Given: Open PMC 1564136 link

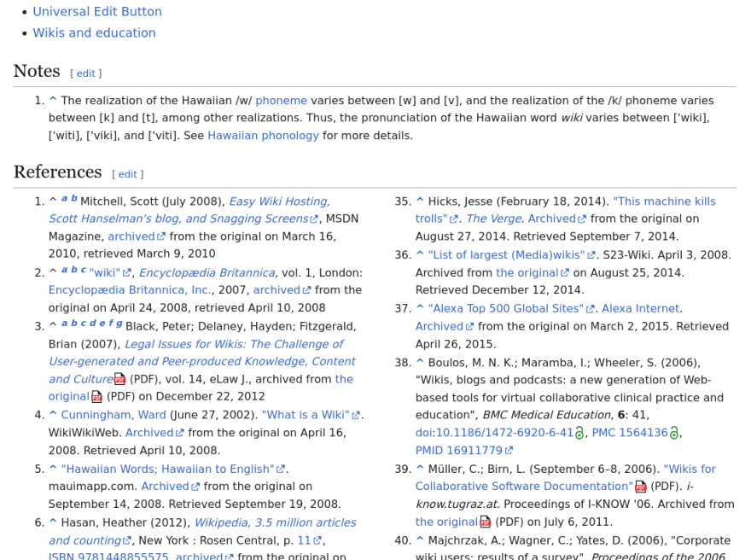Looking at the screenshot, I should [x=630, y=433].
